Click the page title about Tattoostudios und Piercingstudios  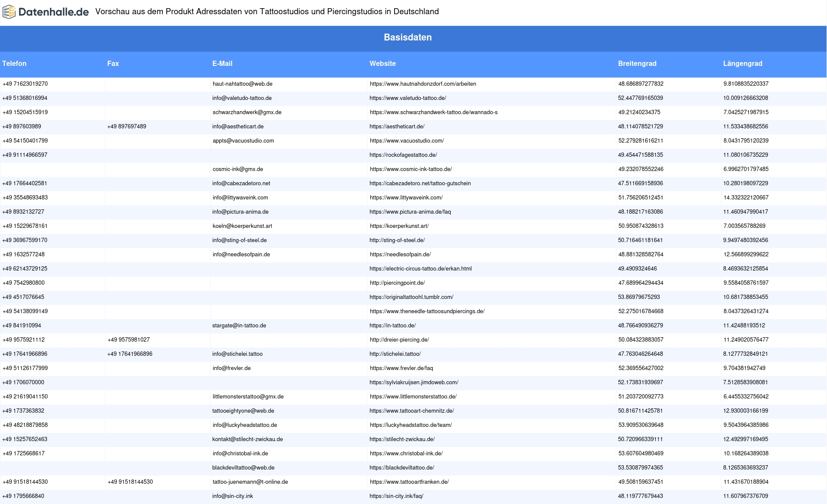pos(267,12)
